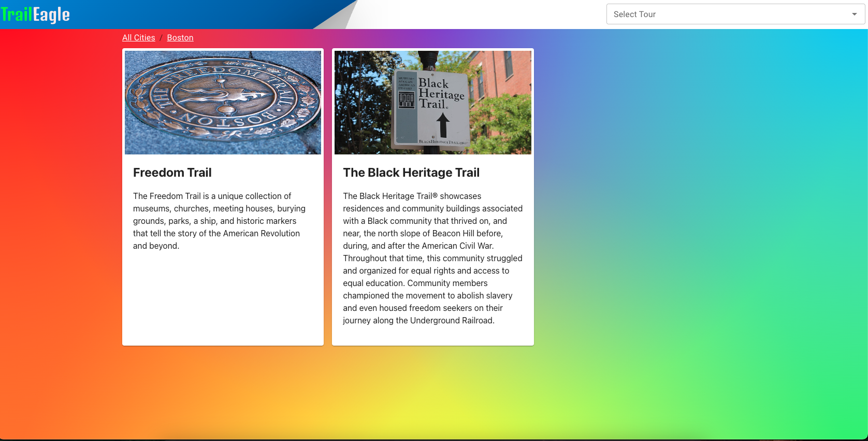This screenshot has height=441, width=868.
Task: Open the Select Tour dropdown
Action: (735, 14)
